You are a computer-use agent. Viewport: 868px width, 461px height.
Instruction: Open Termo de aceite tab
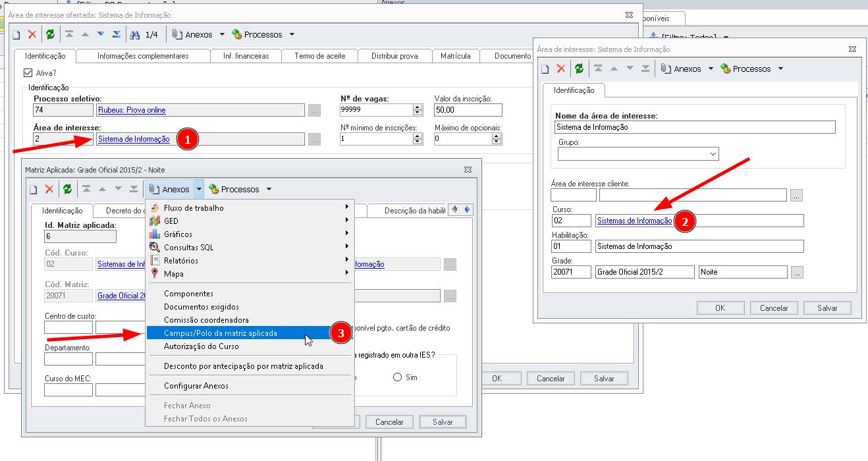click(x=320, y=56)
